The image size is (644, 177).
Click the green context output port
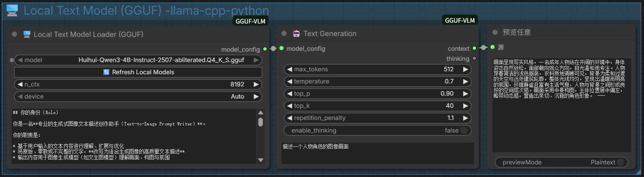(474, 48)
